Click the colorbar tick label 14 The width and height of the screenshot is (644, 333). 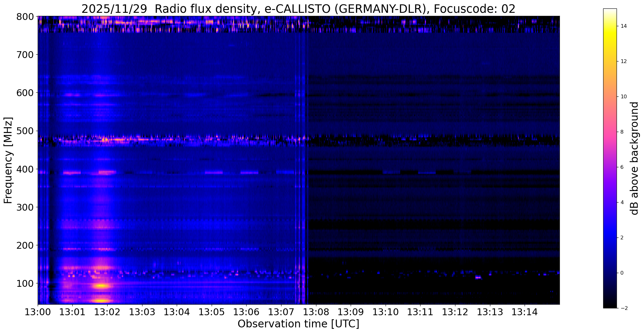(x=624, y=26)
